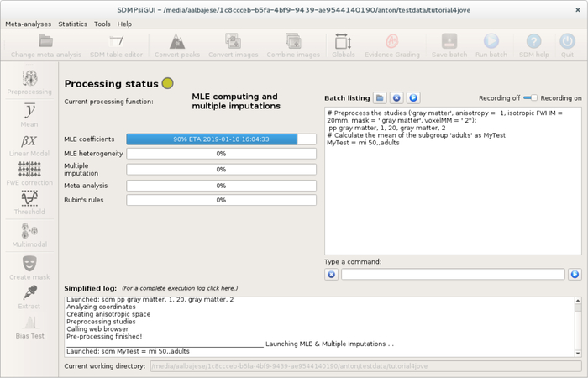Click the Create mask sidebar icon

tap(29, 268)
